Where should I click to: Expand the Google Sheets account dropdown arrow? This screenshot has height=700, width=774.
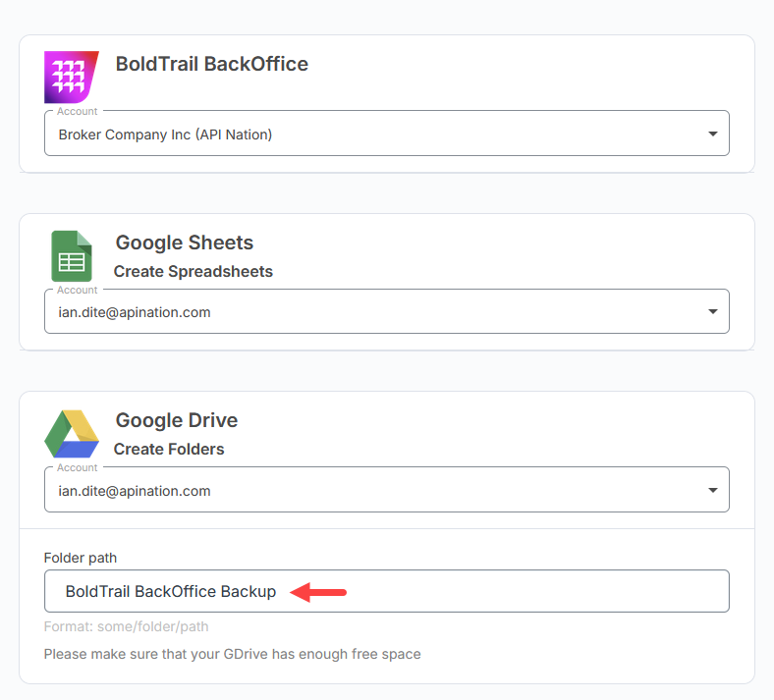(712, 311)
